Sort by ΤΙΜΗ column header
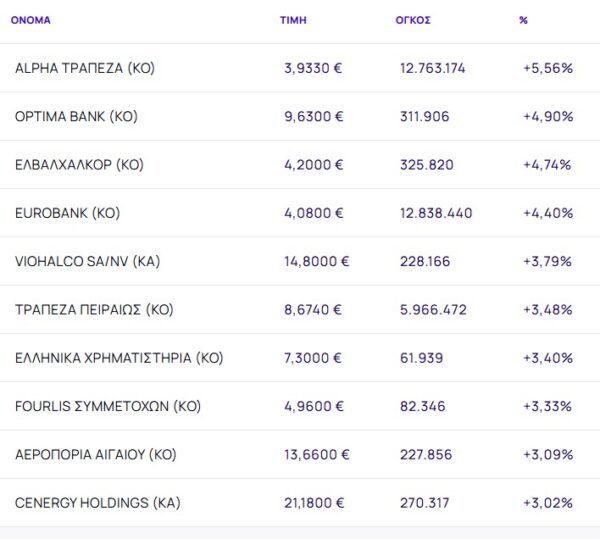This screenshot has height=539, width=600. 293,20
